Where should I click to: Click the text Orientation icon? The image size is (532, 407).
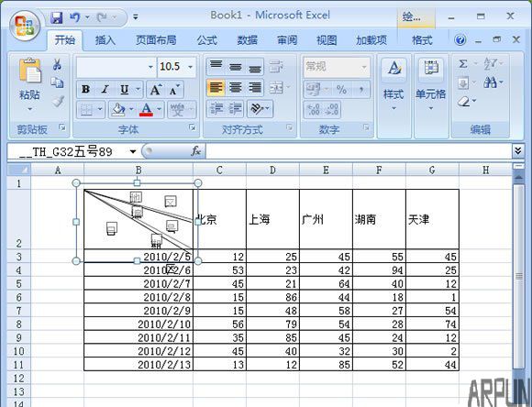[257, 108]
